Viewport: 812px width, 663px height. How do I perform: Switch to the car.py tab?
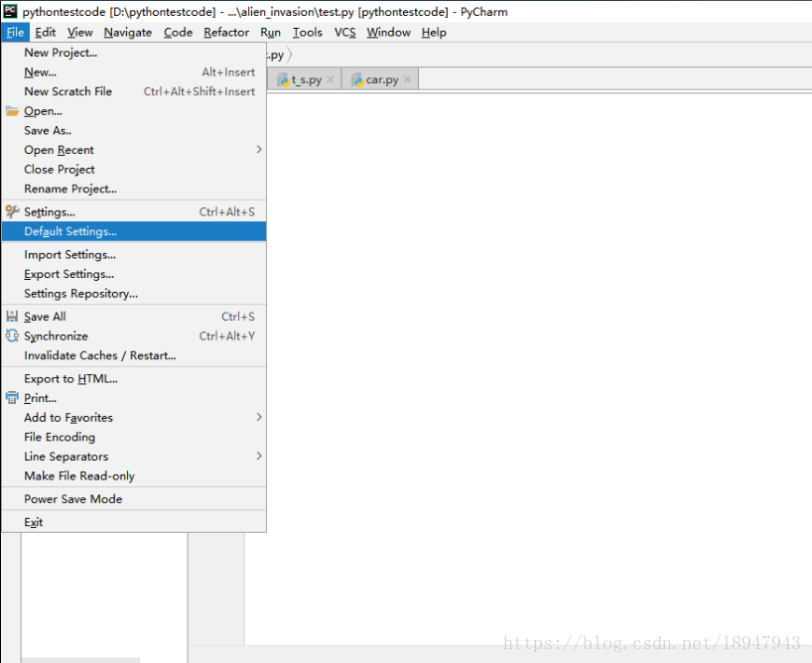[x=380, y=79]
